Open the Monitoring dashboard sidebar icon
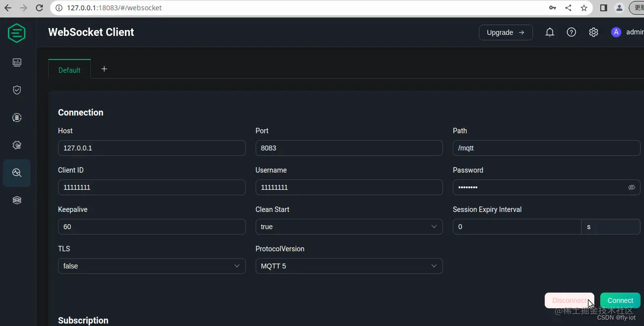Screen dimensions: 644x326 tap(17, 62)
